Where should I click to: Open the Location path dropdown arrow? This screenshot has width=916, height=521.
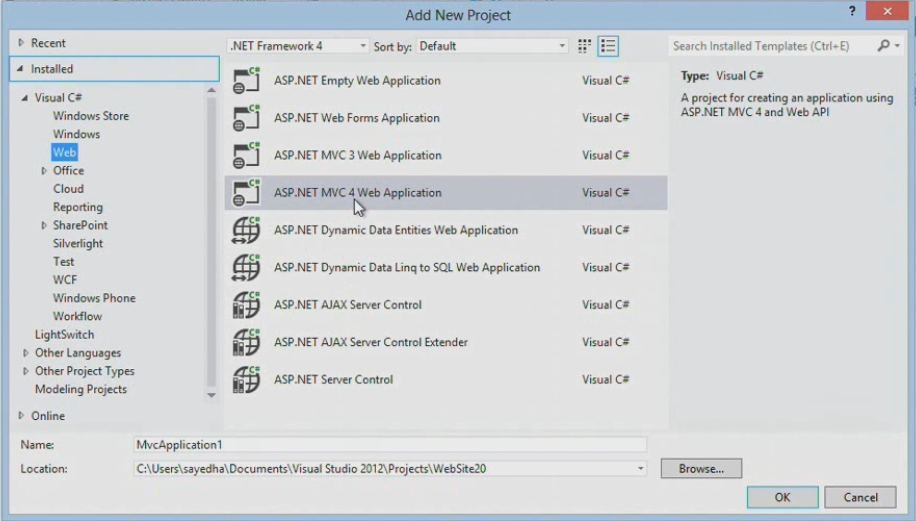click(640, 468)
